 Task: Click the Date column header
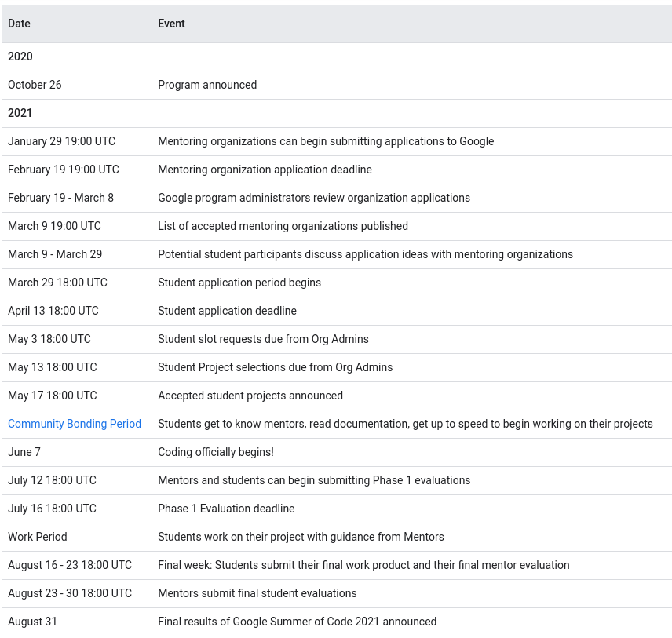click(19, 24)
